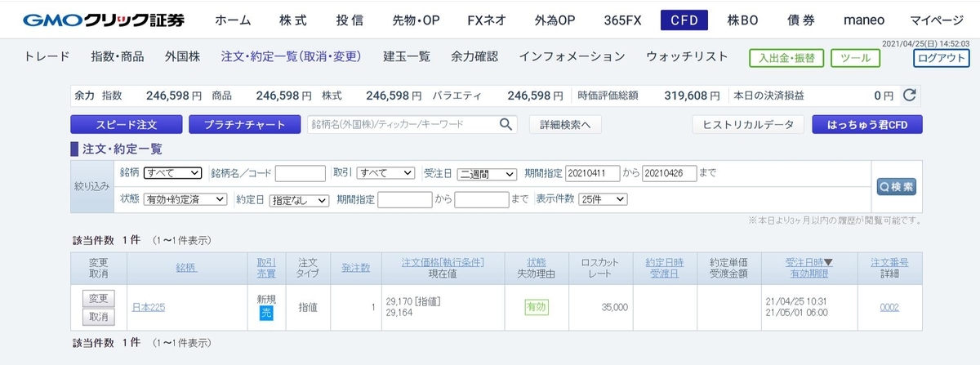This screenshot has height=365, width=980.
Task: Click the スピード注文 button
Action: point(125,125)
